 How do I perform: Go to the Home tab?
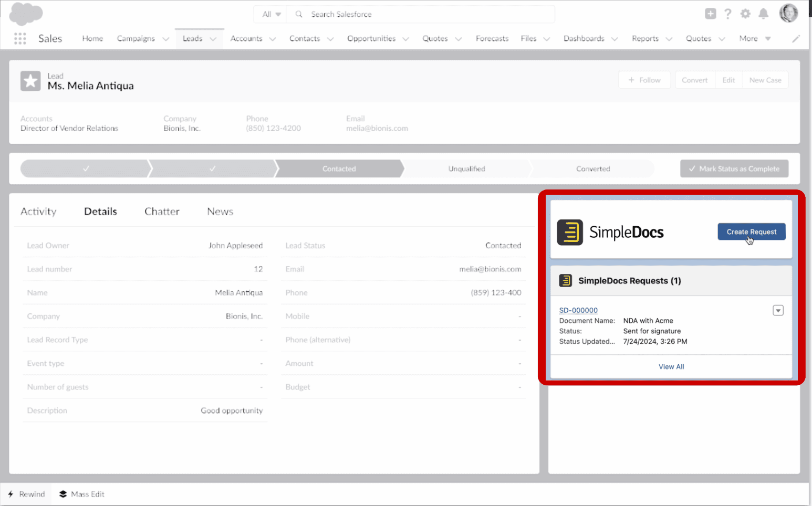pos(92,38)
